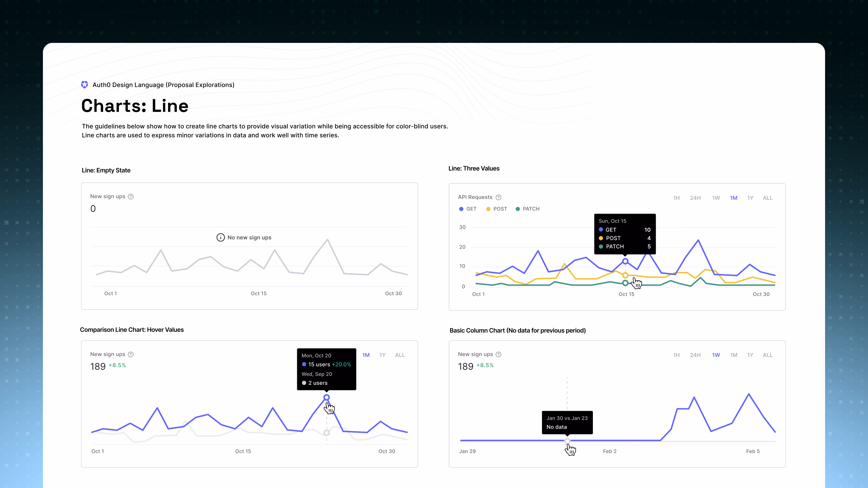The image size is (868, 488).
Task: Click the 'Feb 2' axis label
Action: pyautogui.click(x=610, y=451)
